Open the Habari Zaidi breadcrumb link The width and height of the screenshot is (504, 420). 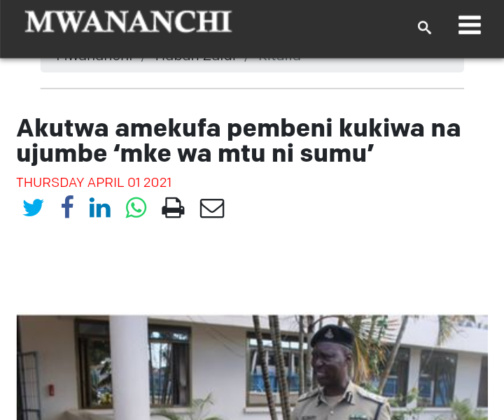195,59
